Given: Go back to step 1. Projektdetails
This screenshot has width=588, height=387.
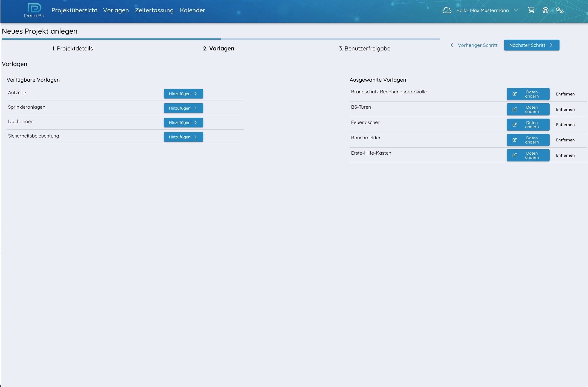Looking at the screenshot, I should [x=72, y=48].
